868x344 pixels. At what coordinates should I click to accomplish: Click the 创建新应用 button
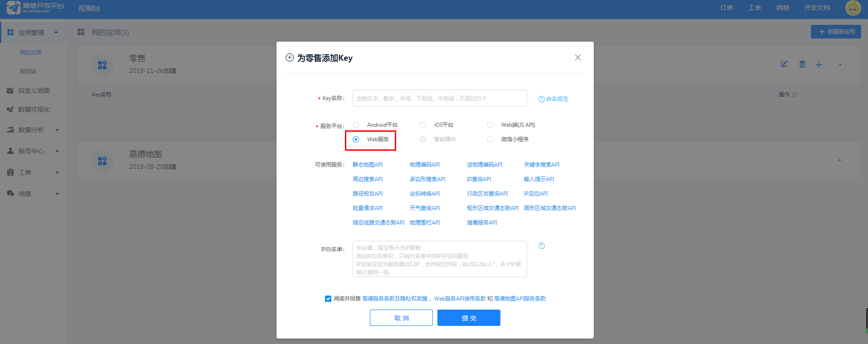[836, 32]
